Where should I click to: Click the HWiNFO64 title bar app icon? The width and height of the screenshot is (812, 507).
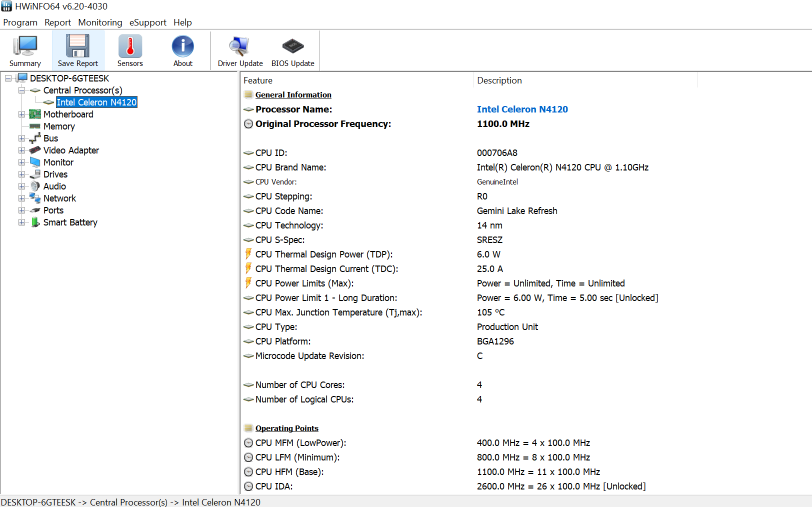(x=6, y=6)
